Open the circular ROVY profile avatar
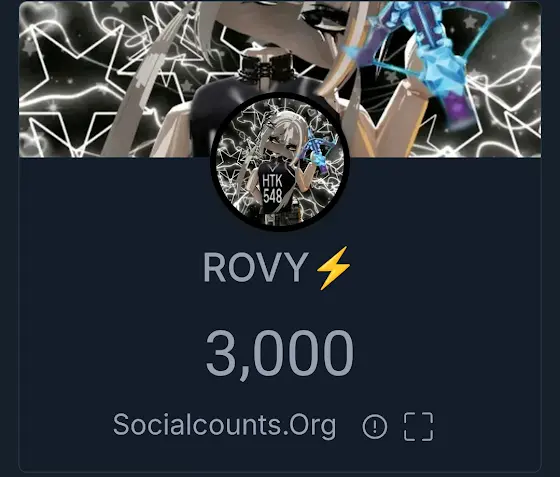The height and width of the screenshot is (477, 560). point(280,162)
